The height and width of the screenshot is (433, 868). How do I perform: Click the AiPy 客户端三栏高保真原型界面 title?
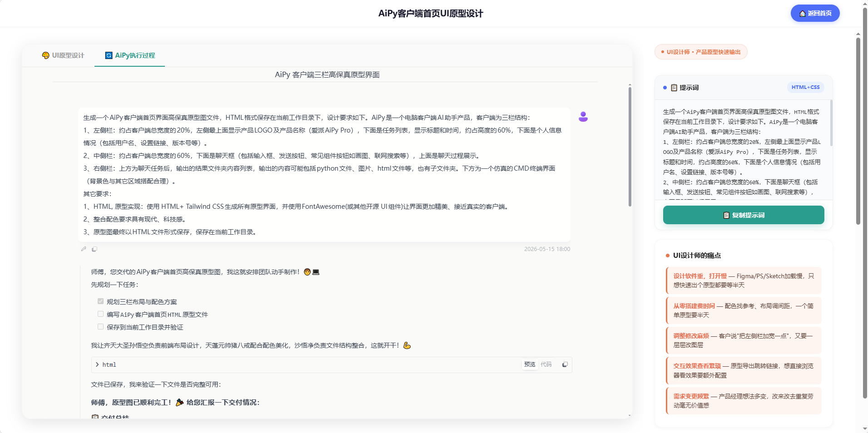click(327, 74)
